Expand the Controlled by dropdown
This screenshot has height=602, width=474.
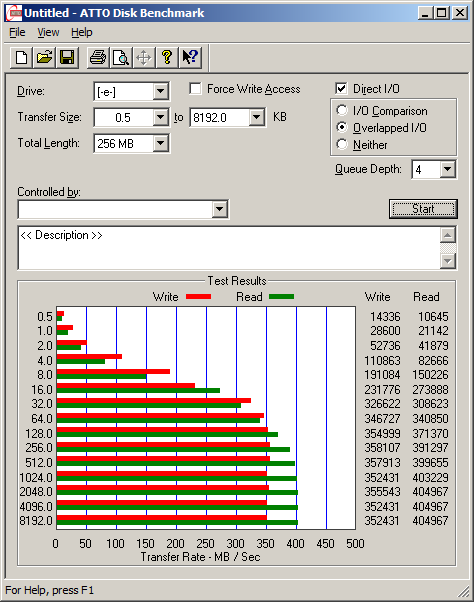220,209
